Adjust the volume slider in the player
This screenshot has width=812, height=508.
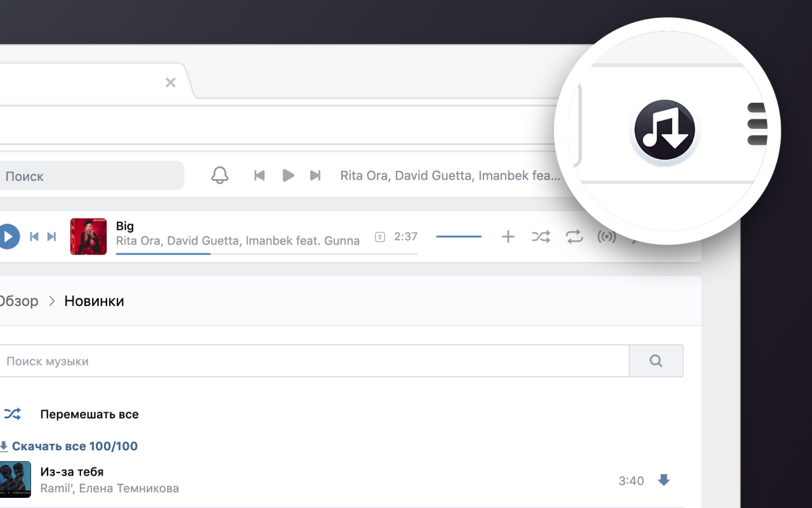pyautogui.click(x=459, y=237)
